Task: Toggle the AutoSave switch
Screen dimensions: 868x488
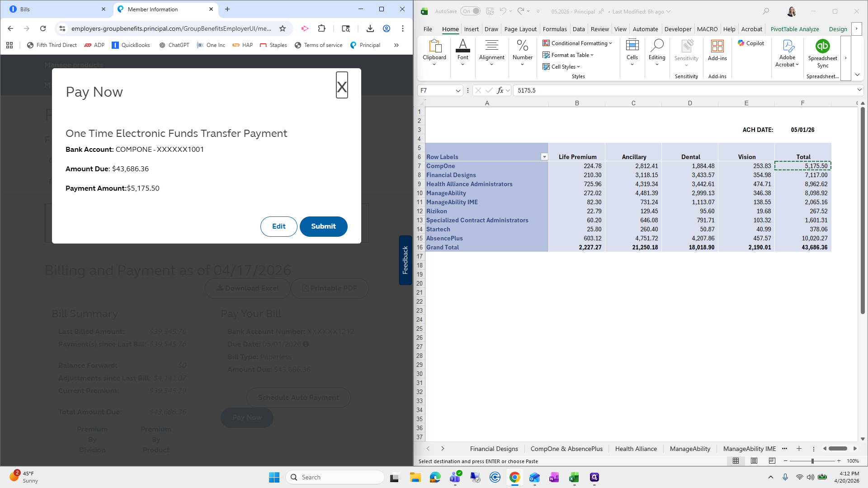Action: click(471, 11)
